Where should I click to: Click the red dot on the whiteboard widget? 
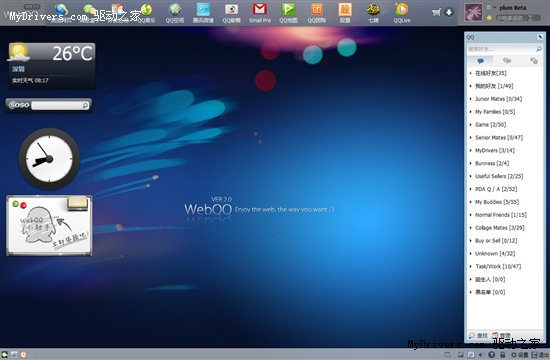[x=23, y=205]
